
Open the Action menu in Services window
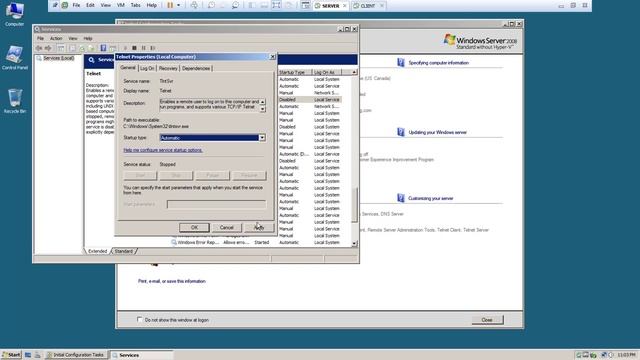click(56, 38)
